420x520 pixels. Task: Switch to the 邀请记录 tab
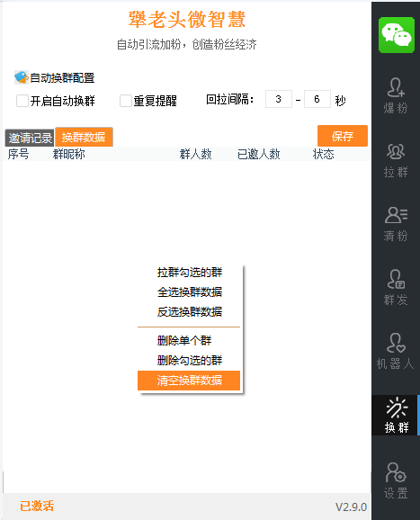pos(30,138)
